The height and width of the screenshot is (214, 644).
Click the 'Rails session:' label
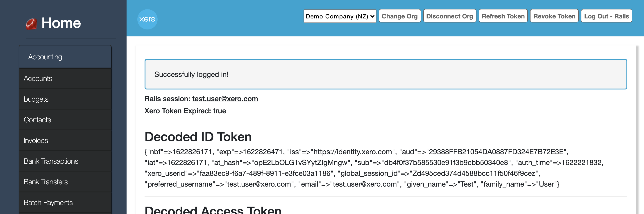pos(167,99)
